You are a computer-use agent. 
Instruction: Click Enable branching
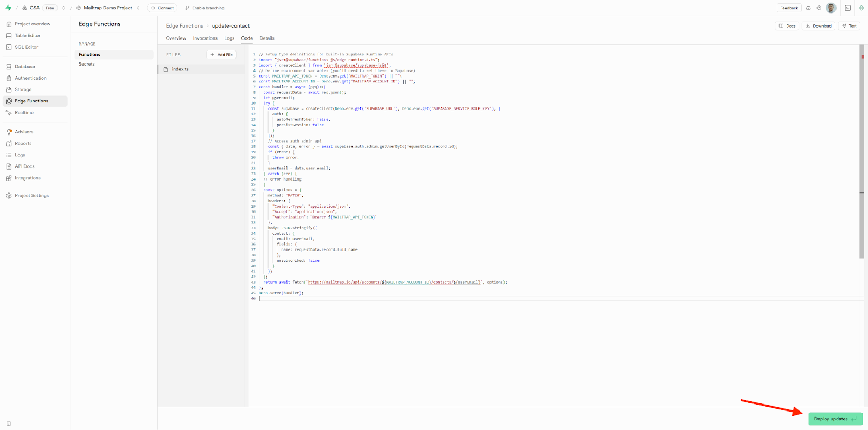click(205, 8)
